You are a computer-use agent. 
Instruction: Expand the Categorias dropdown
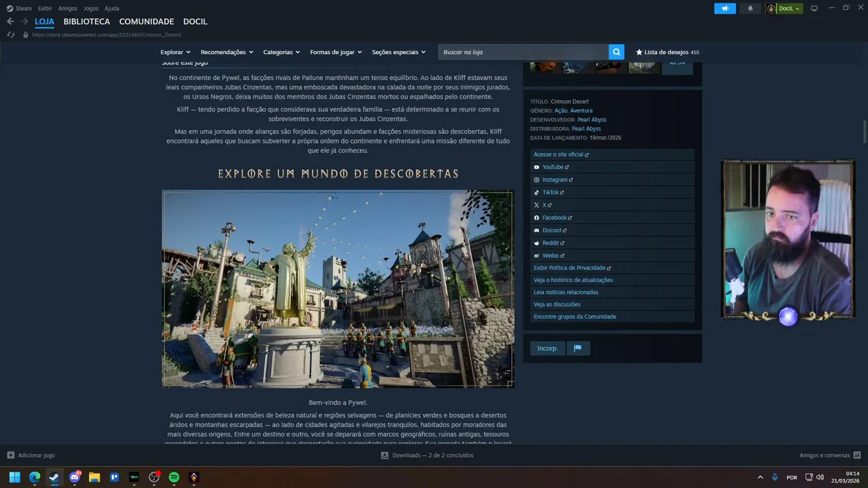[281, 52]
